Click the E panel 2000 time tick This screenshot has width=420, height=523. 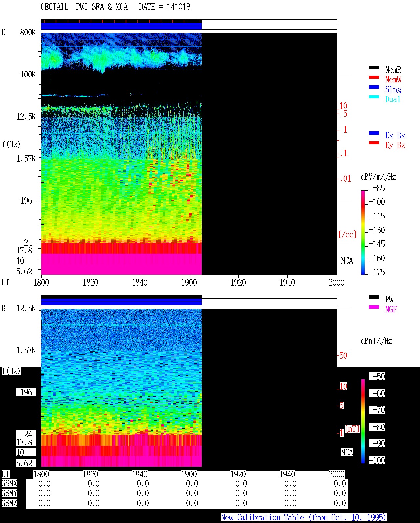point(337,282)
